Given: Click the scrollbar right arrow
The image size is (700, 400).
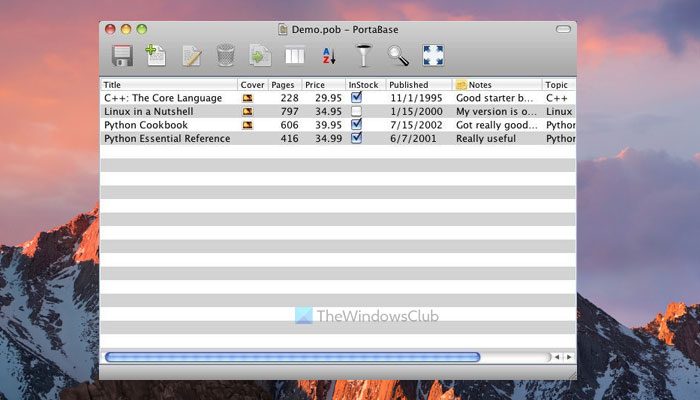Looking at the screenshot, I should click(569, 357).
